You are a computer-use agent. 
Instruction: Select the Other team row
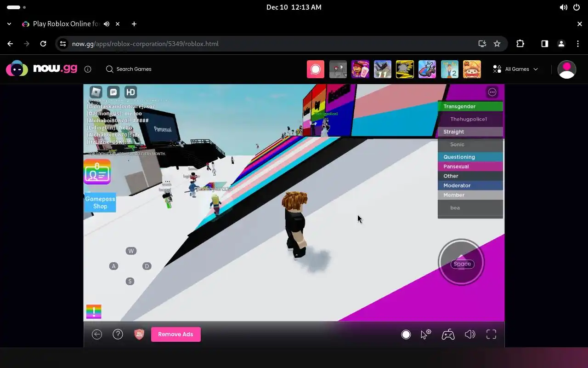[x=470, y=176]
